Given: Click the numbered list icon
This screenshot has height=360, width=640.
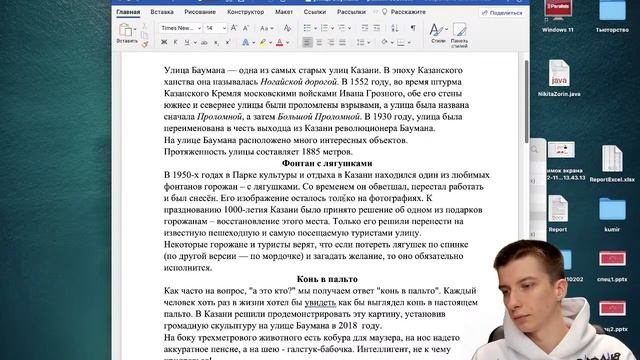Looking at the screenshot, I should point(325,28).
